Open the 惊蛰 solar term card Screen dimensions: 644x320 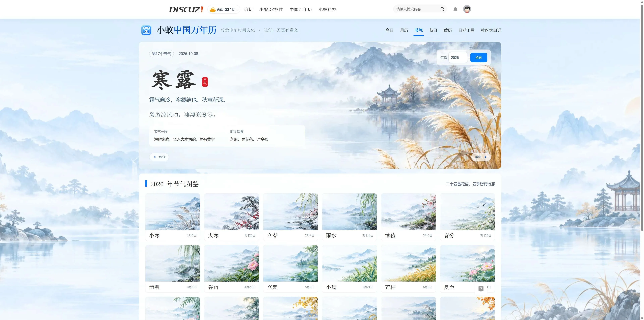pos(408,217)
